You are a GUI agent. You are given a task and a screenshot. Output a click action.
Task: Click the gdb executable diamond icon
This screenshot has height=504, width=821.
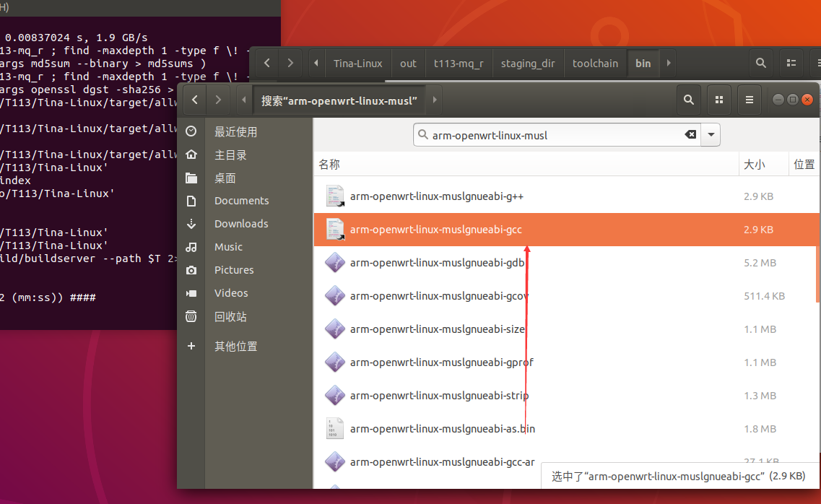point(335,263)
